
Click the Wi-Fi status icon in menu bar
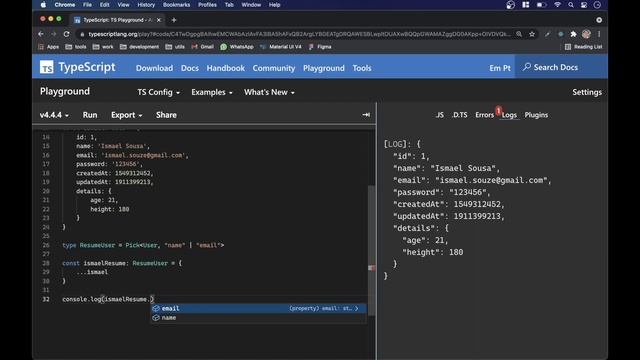pyautogui.click(x=557, y=5)
